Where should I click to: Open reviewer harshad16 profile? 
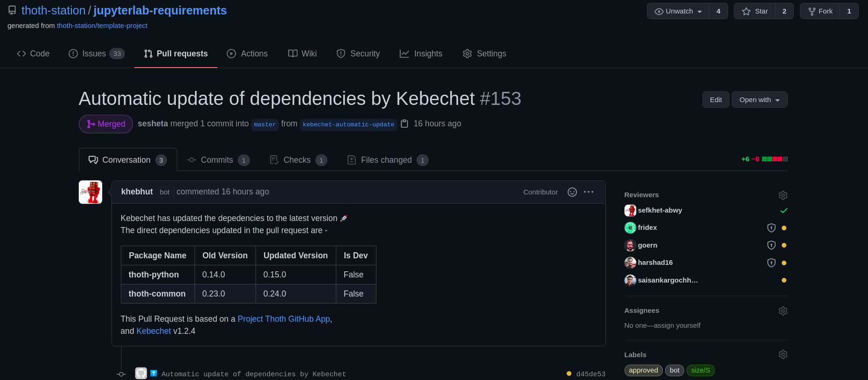point(655,263)
